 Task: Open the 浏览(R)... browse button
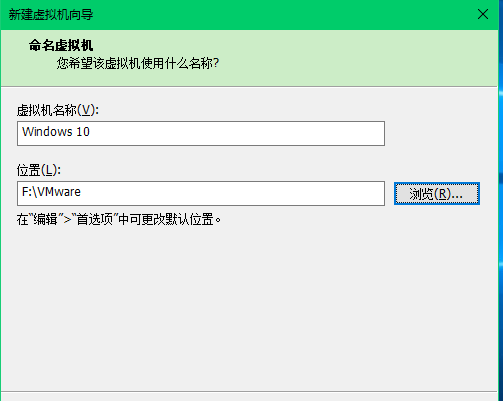(x=437, y=194)
